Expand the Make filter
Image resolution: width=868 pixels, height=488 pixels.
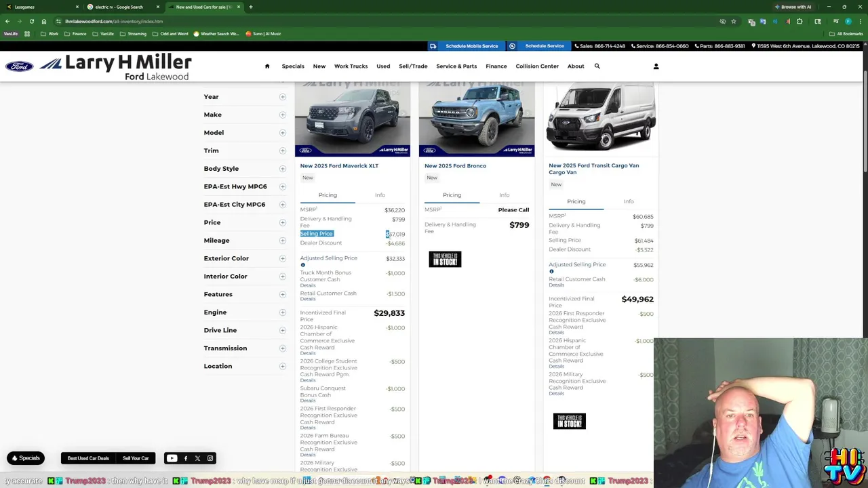click(245, 115)
